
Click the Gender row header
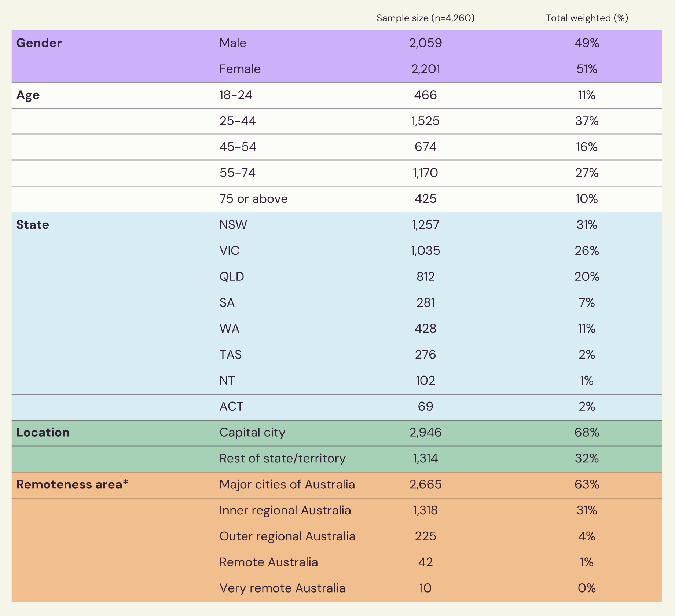pos(39,43)
